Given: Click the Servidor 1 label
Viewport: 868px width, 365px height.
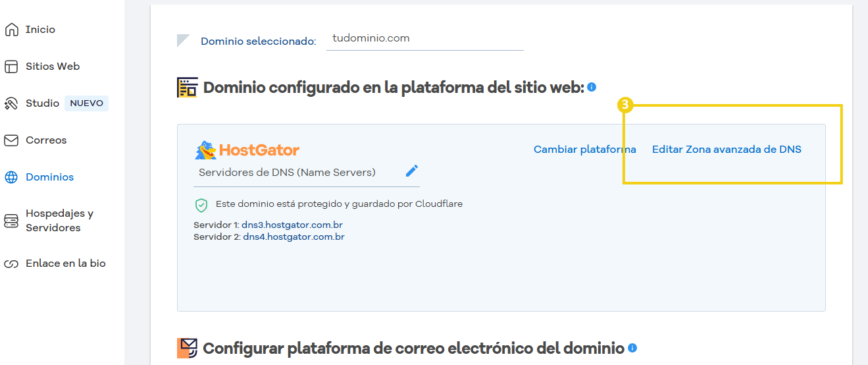Looking at the screenshot, I should tap(216, 225).
